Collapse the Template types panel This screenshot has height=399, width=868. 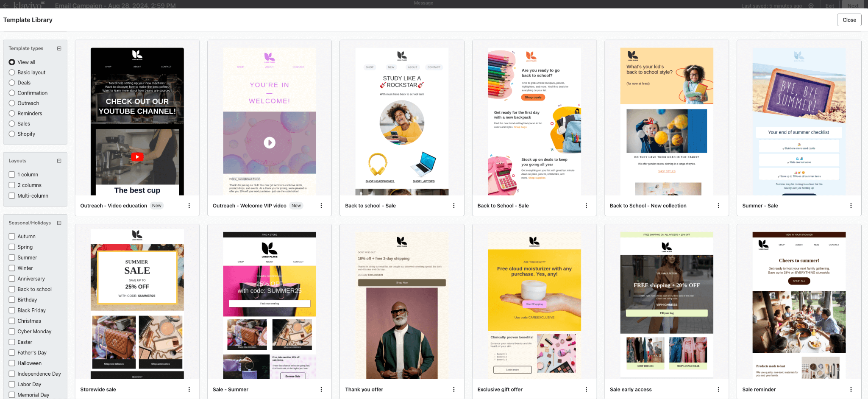point(59,48)
